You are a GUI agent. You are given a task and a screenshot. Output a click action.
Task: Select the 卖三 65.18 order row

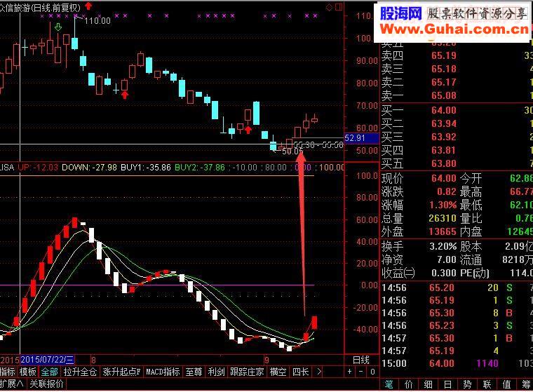tap(456, 69)
